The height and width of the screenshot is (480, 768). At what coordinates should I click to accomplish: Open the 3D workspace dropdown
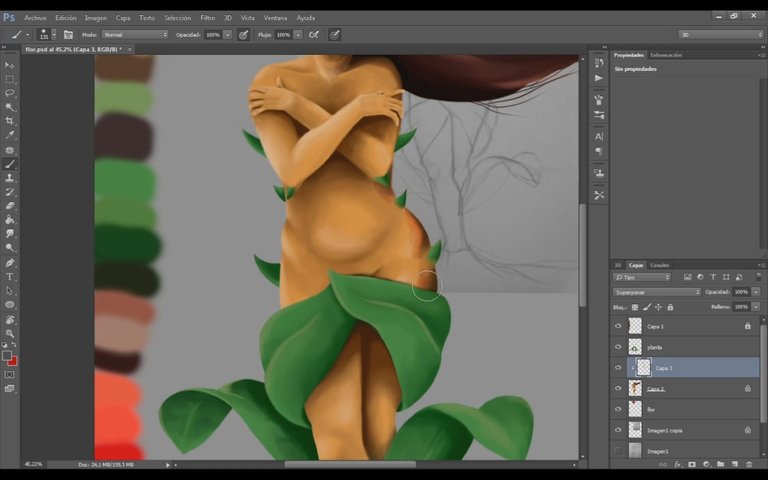tap(721, 35)
